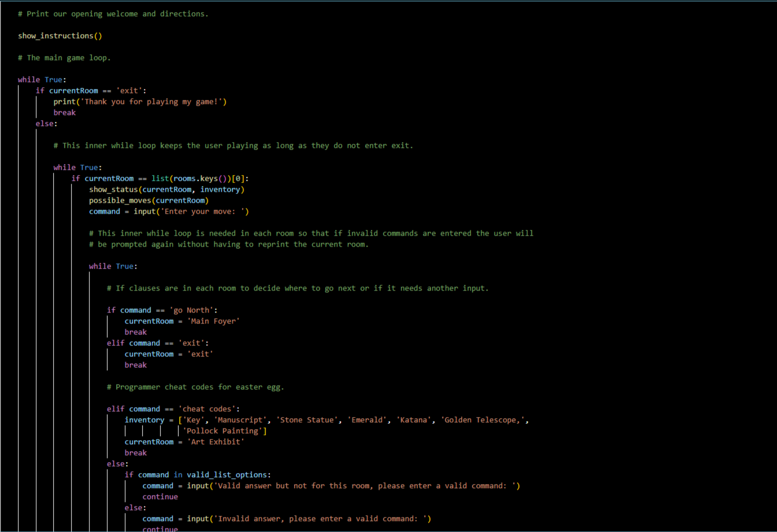Click the print 'Thank you for playing my game!' line
777x532 pixels.
pos(140,102)
